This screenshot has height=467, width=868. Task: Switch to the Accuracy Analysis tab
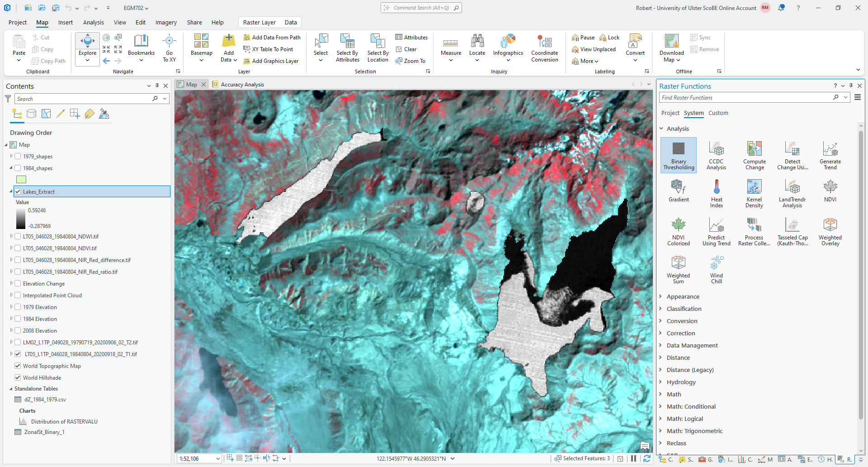pyautogui.click(x=242, y=85)
